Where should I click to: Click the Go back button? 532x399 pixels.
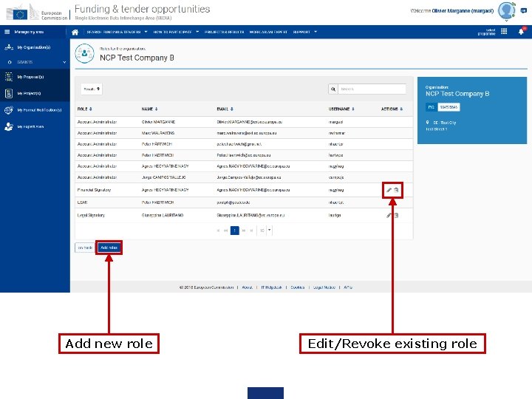(x=85, y=248)
